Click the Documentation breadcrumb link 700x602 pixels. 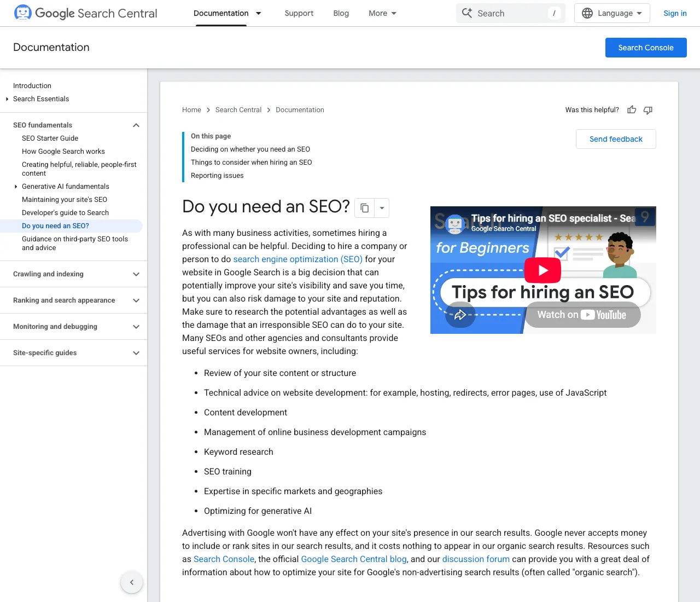300,110
